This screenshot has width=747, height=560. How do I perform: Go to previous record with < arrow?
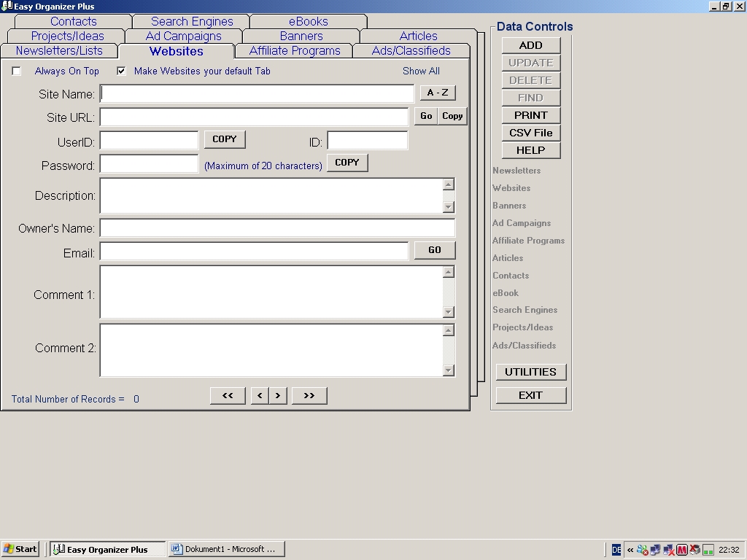260,395
